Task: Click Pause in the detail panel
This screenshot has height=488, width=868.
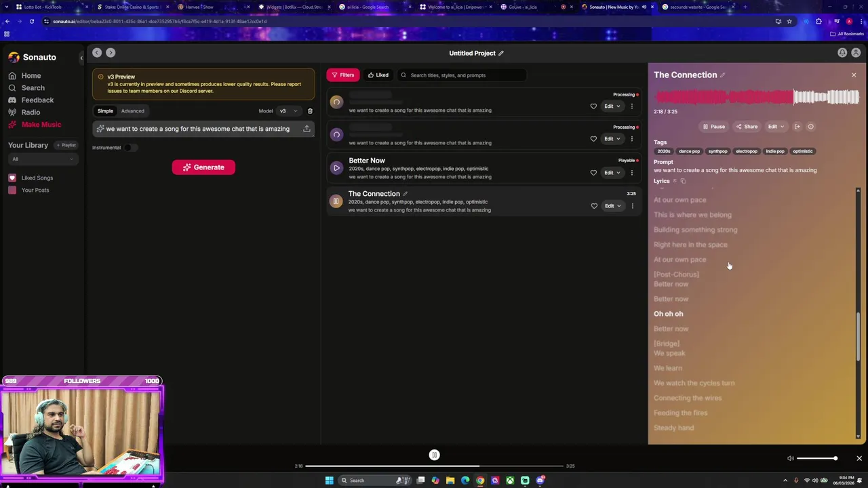Action: pyautogui.click(x=714, y=127)
